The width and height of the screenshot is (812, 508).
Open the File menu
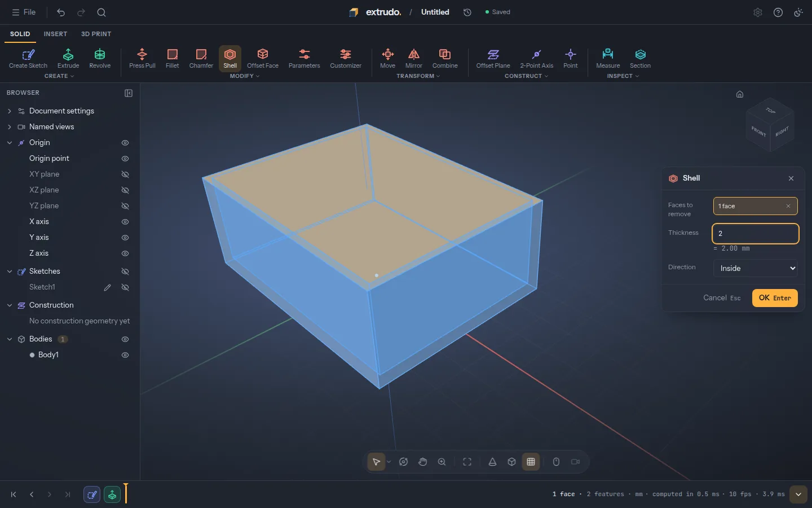tap(24, 12)
